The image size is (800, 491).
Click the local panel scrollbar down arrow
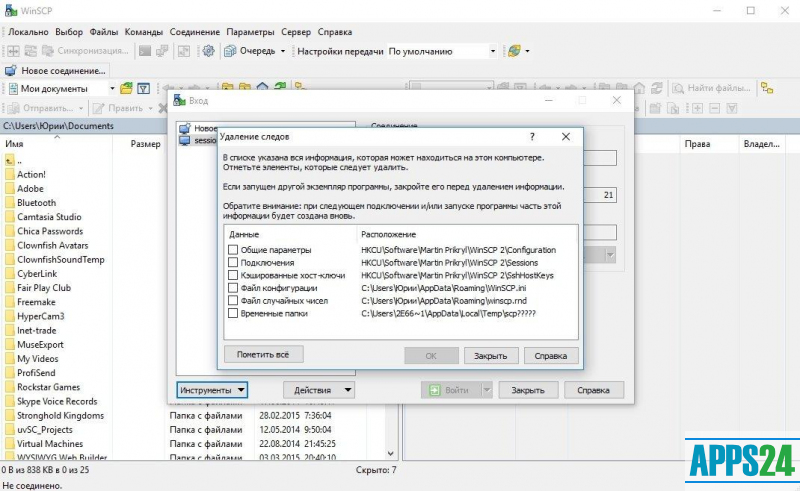pos(390,454)
